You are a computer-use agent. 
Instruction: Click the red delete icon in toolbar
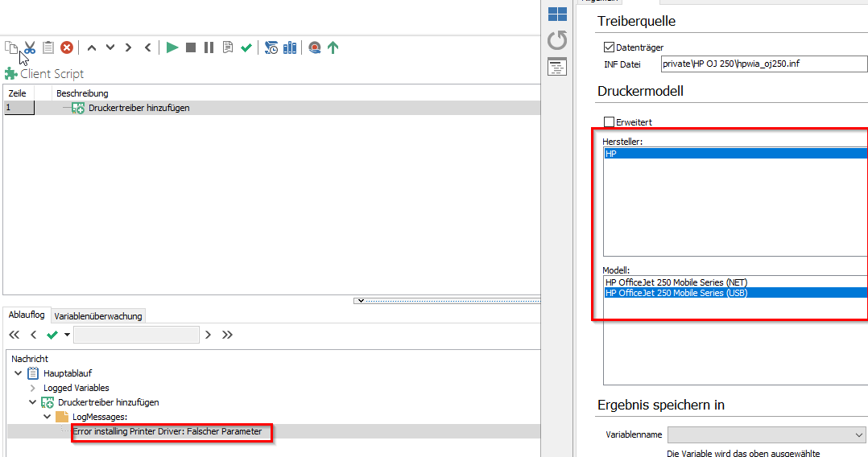pos(67,47)
